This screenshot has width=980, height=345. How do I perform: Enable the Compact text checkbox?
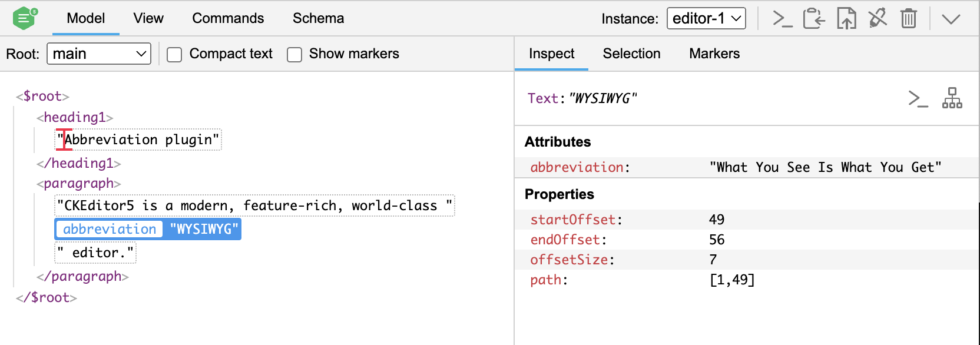coord(174,55)
